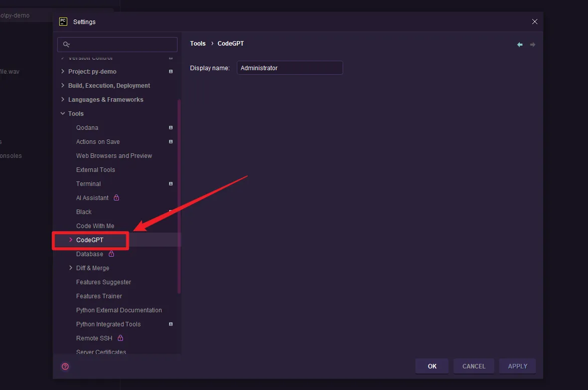The width and height of the screenshot is (588, 390).
Task: Click the back navigation arrow
Action: click(x=520, y=45)
